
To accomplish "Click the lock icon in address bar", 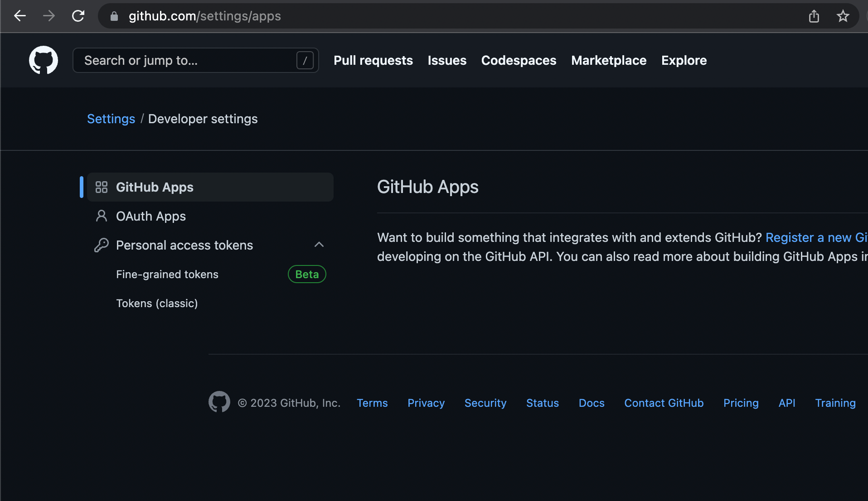I will (x=114, y=16).
